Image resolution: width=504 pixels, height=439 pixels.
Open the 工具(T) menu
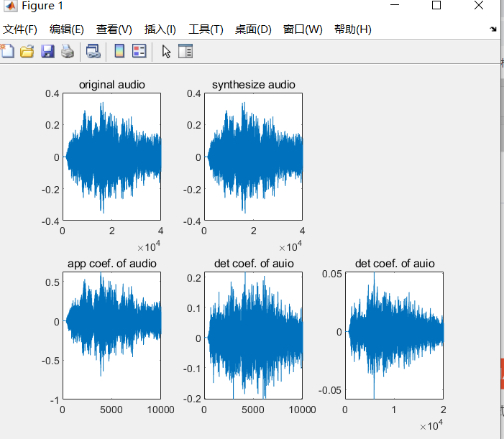click(x=206, y=29)
